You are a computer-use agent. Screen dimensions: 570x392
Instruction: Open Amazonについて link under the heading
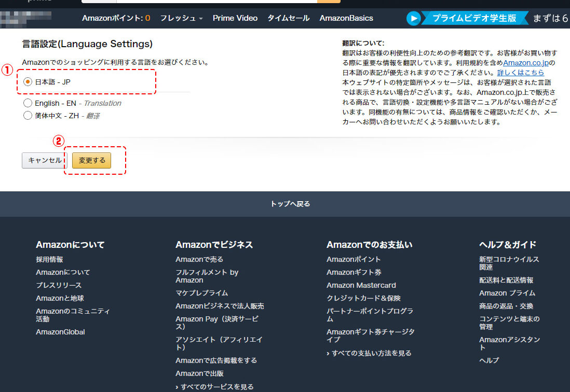[x=63, y=272]
